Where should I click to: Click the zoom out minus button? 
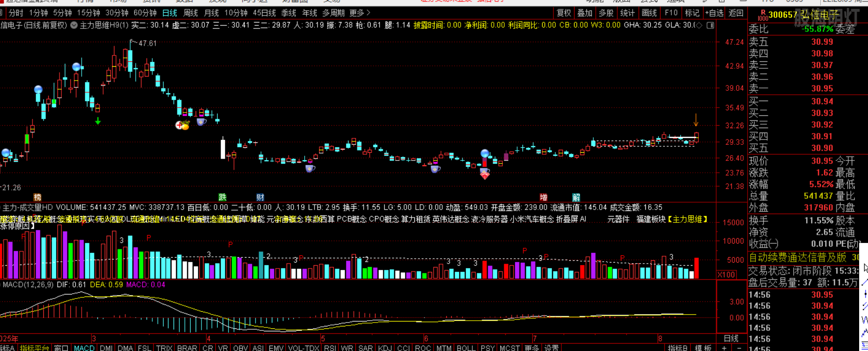click(739, 348)
